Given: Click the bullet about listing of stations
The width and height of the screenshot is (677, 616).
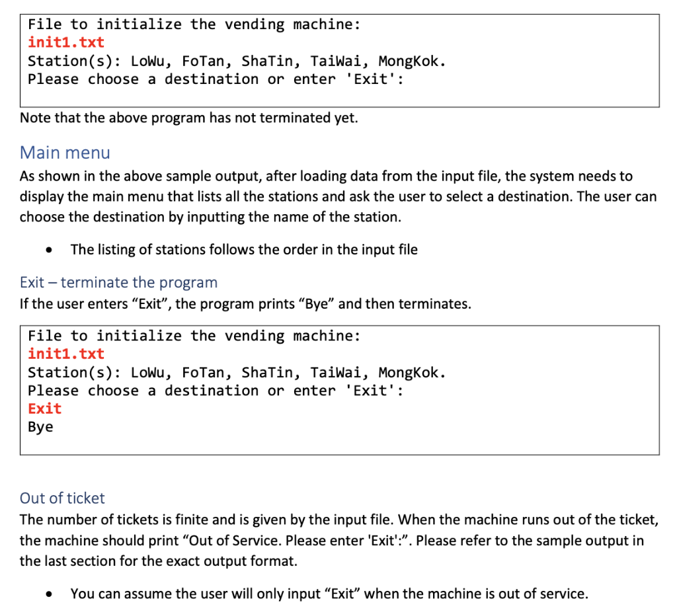Looking at the screenshot, I should coord(244,250).
